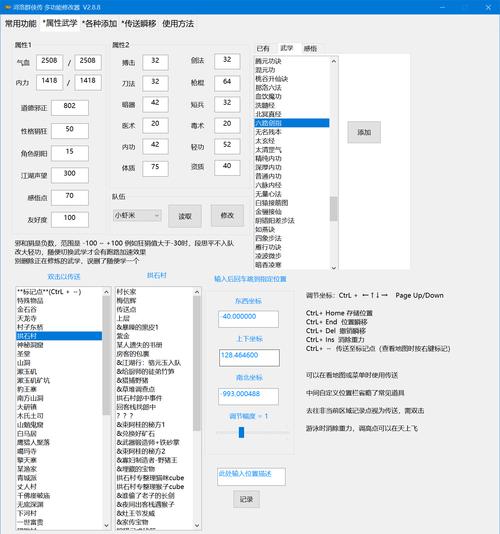Select 白马居 in the location list

click(x=59, y=434)
